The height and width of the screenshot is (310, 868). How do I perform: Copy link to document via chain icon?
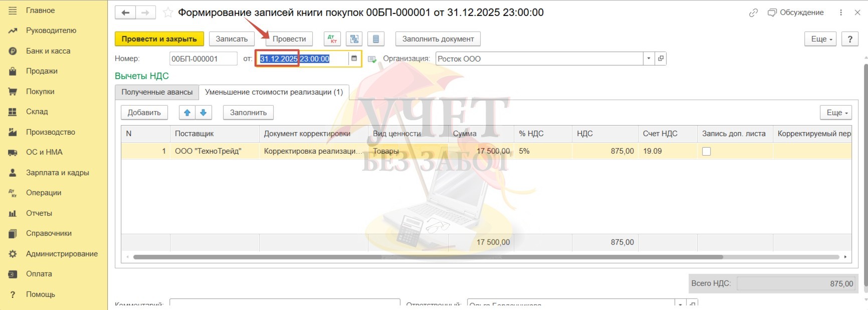[x=753, y=13]
